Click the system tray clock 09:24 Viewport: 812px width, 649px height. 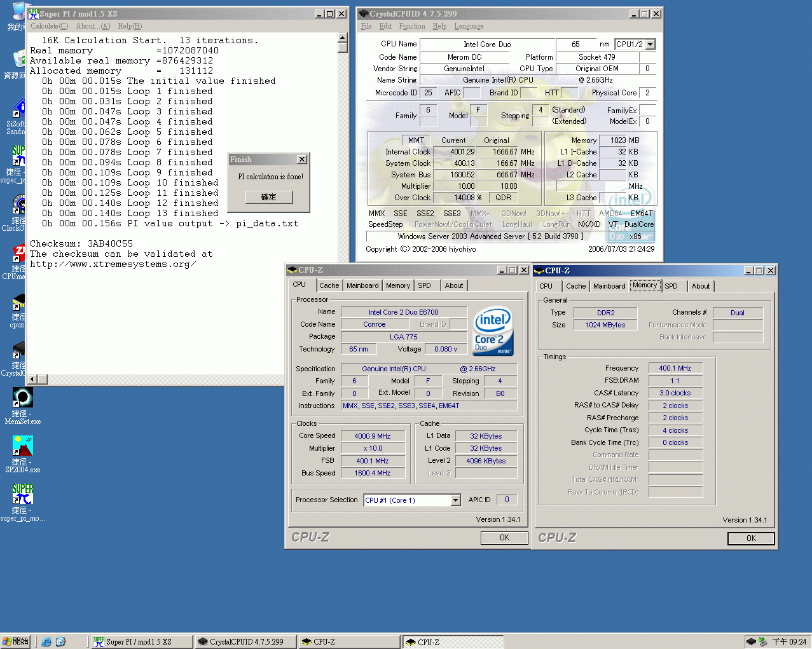(789, 642)
